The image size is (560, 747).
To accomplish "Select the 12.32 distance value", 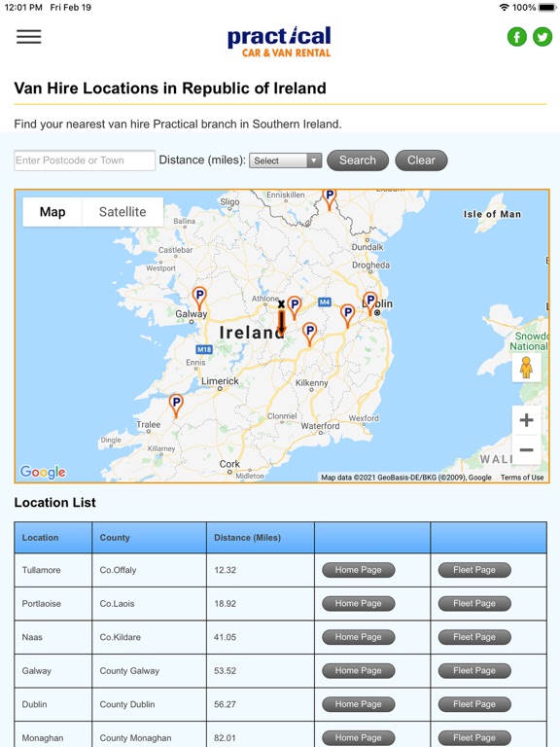I will pos(225,570).
